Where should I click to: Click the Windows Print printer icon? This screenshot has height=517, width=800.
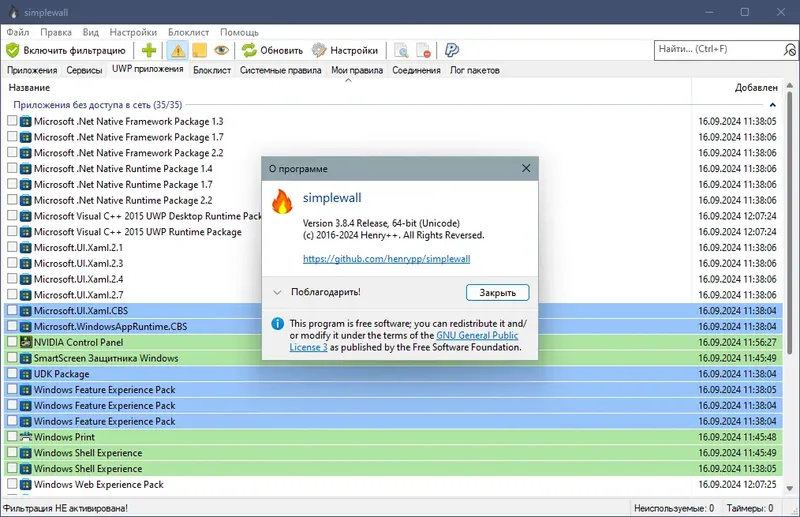[x=26, y=437]
